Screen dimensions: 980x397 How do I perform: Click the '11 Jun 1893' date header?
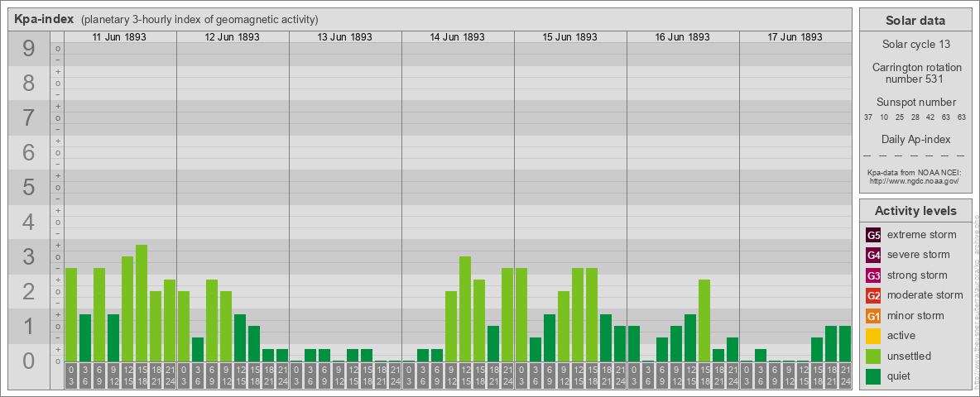119,37
